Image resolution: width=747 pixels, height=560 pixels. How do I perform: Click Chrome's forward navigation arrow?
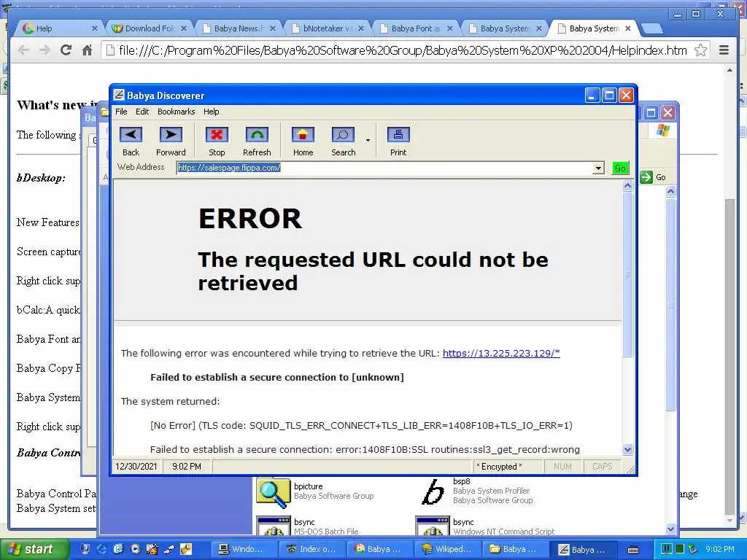44,50
